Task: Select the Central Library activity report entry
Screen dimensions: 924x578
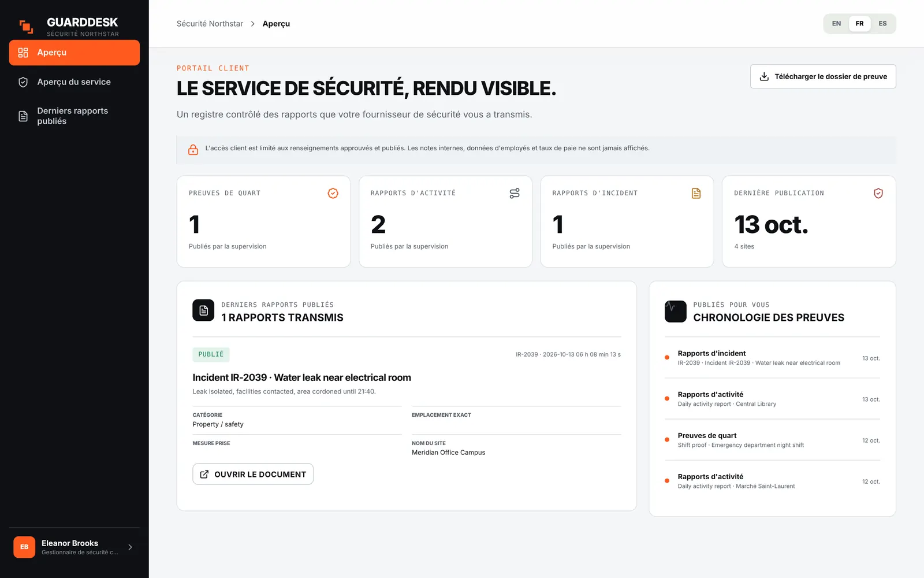Action: click(772, 399)
